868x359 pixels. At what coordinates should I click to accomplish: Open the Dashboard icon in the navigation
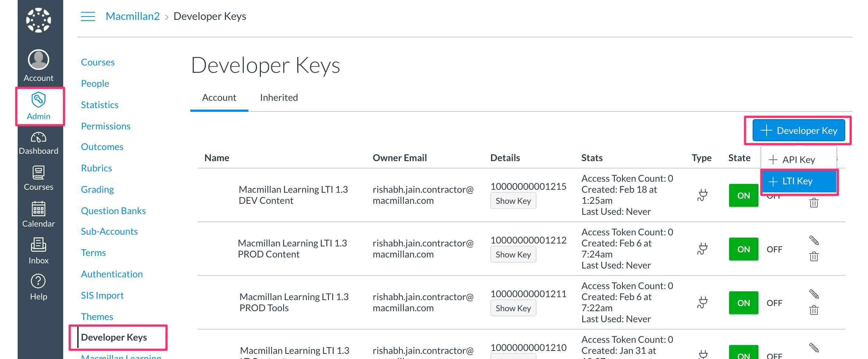click(38, 138)
